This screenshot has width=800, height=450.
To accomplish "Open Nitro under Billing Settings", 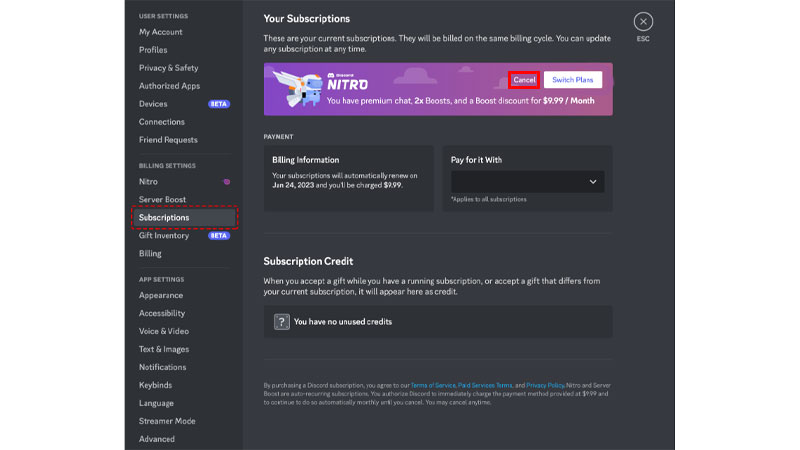I will coord(148,182).
